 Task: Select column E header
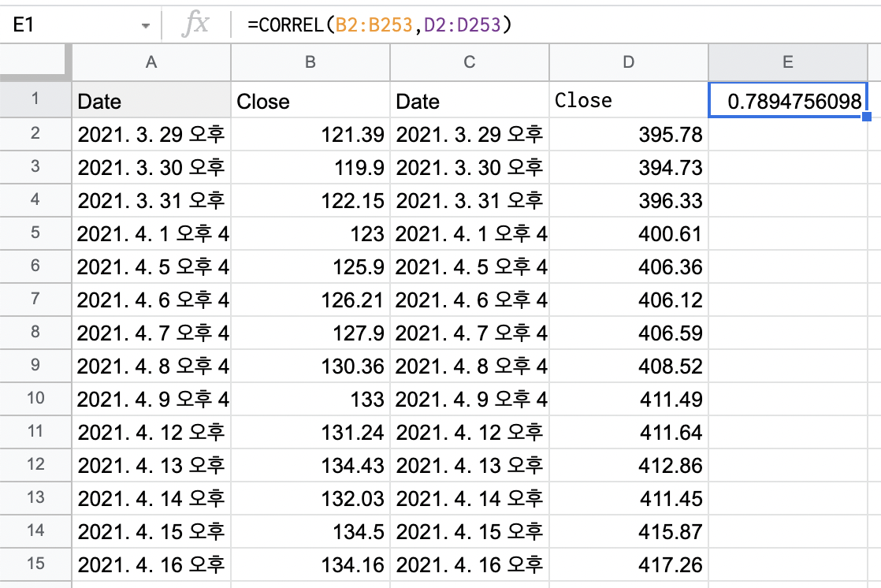click(788, 62)
